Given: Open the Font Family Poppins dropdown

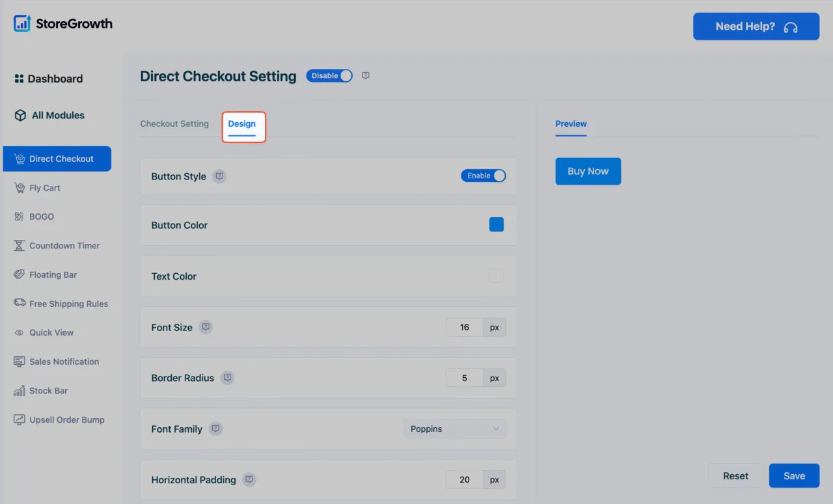Looking at the screenshot, I should point(455,429).
